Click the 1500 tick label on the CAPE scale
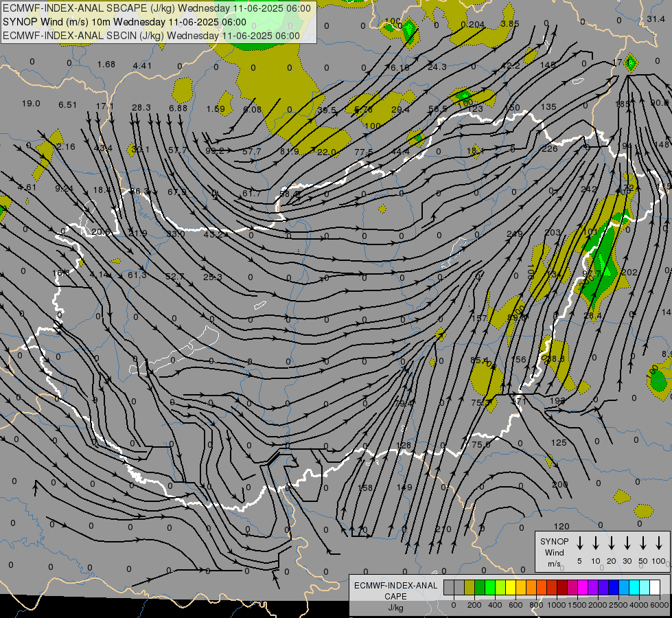This screenshot has height=618, width=672. coord(577,605)
